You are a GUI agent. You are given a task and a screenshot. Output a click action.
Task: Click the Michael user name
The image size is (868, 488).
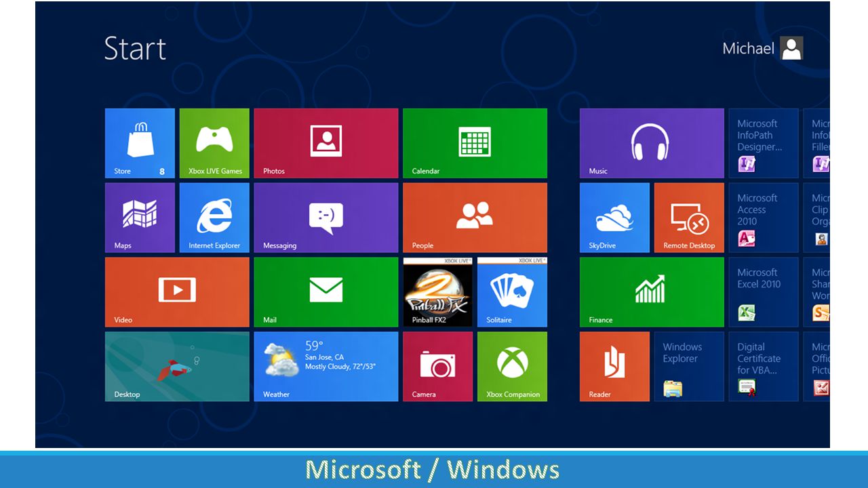748,48
